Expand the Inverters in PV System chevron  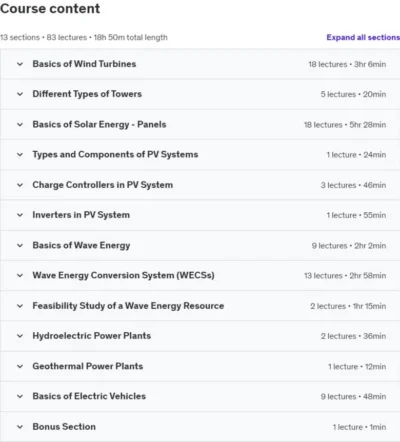tap(20, 215)
